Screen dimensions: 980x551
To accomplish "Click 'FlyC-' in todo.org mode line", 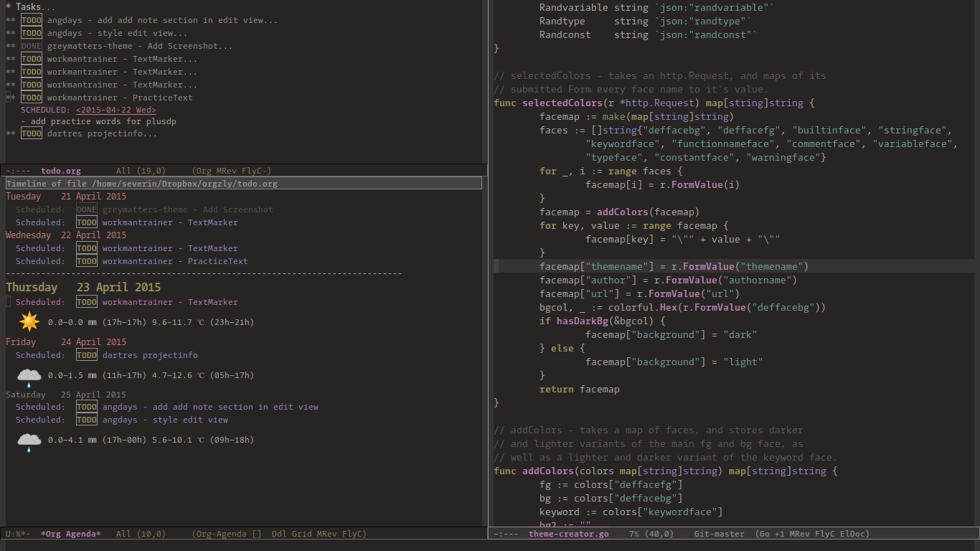I will 254,171.
